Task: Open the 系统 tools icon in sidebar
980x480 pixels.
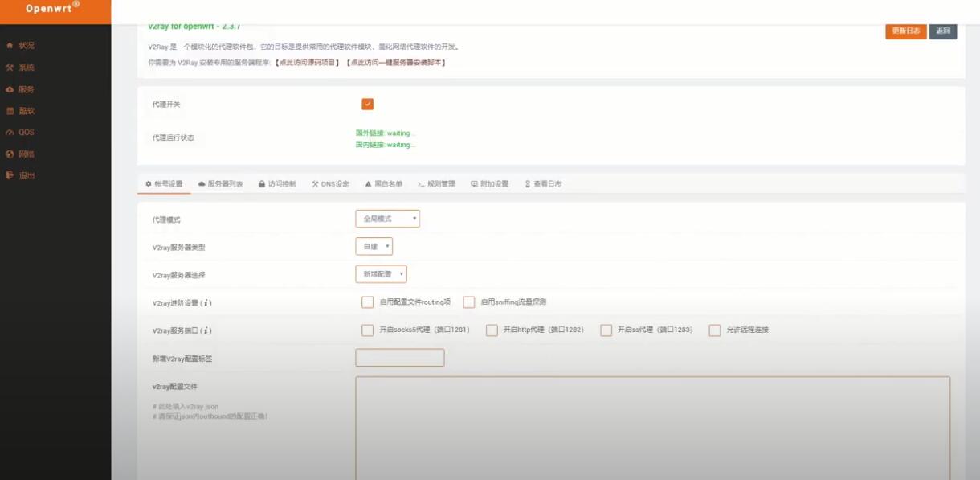Action: (x=10, y=68)
